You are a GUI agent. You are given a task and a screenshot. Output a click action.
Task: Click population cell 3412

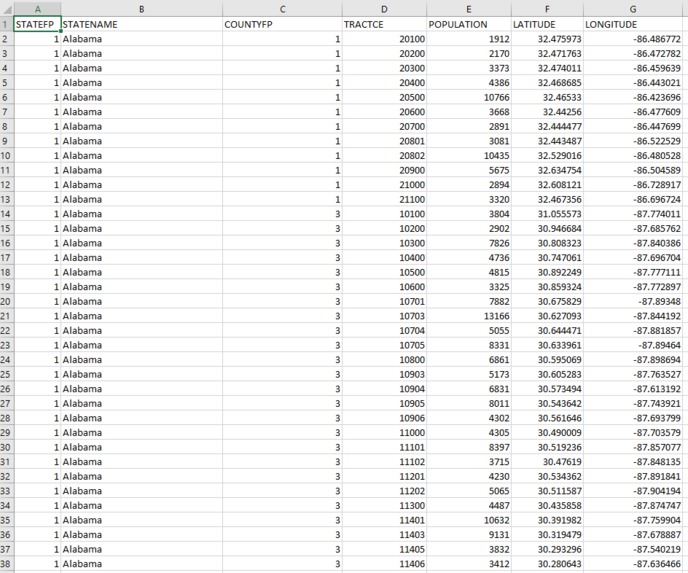point(469,564)
